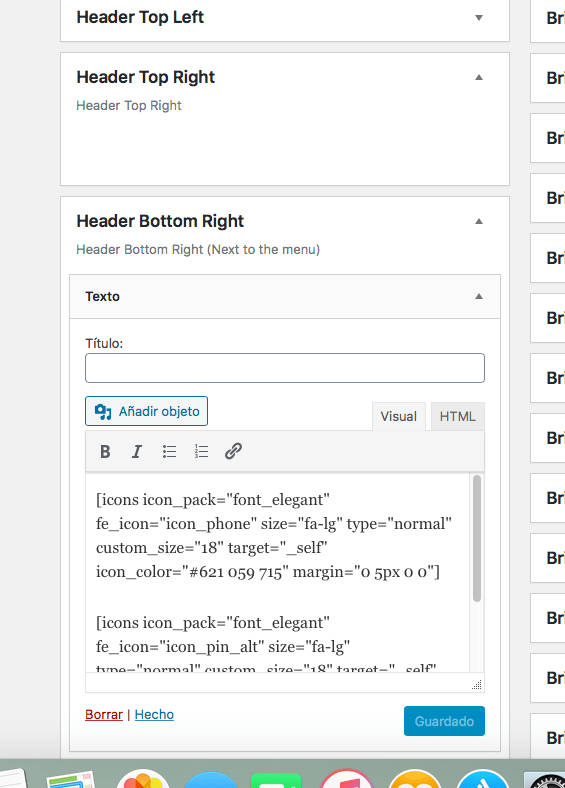The height and width of the screenshot is (788, 565).
Task: Click the Guardado save button
Action: (x=444, y=721)
